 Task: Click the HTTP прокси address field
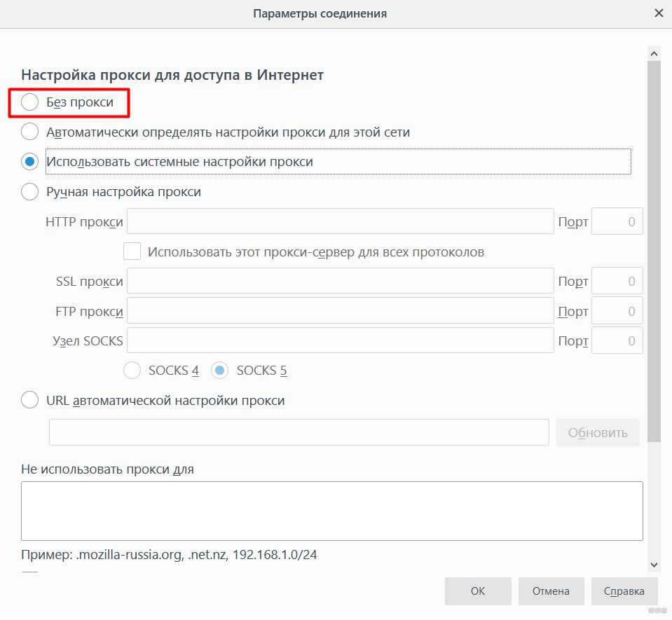pyautogui.click(x=341, y=221)
